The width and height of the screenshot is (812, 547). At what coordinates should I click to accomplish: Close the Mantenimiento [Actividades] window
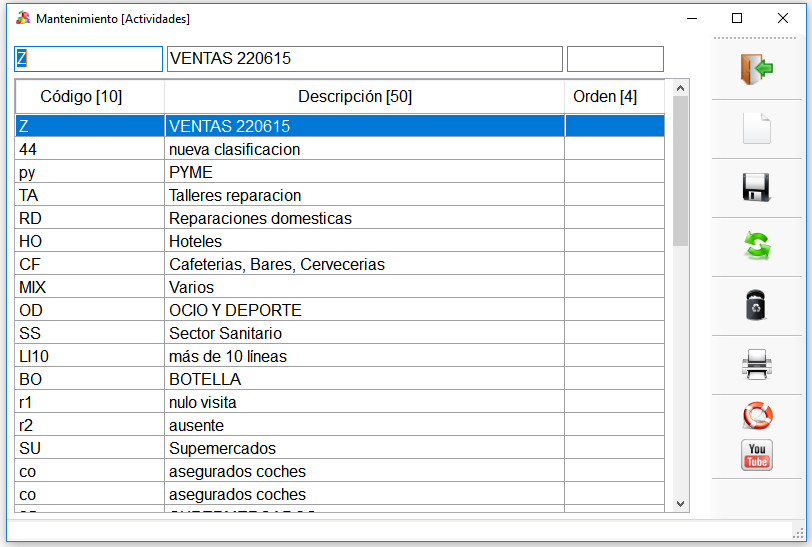click(782, 19)
